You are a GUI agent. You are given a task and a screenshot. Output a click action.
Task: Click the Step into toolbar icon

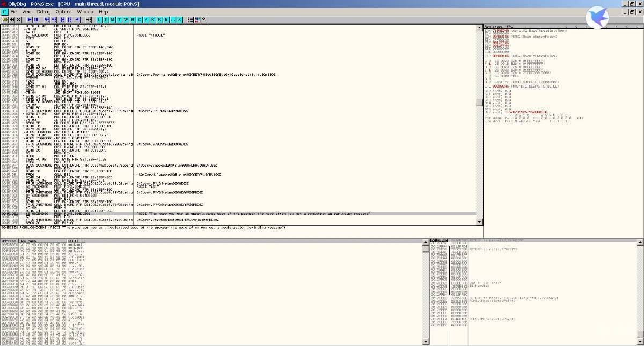click(x=47, y=19)
